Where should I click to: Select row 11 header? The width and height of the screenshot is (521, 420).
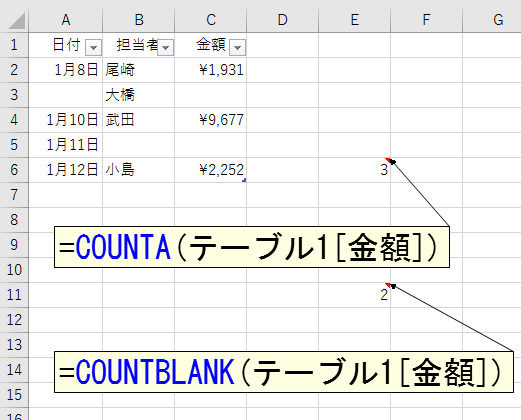[x=14, y=295]
